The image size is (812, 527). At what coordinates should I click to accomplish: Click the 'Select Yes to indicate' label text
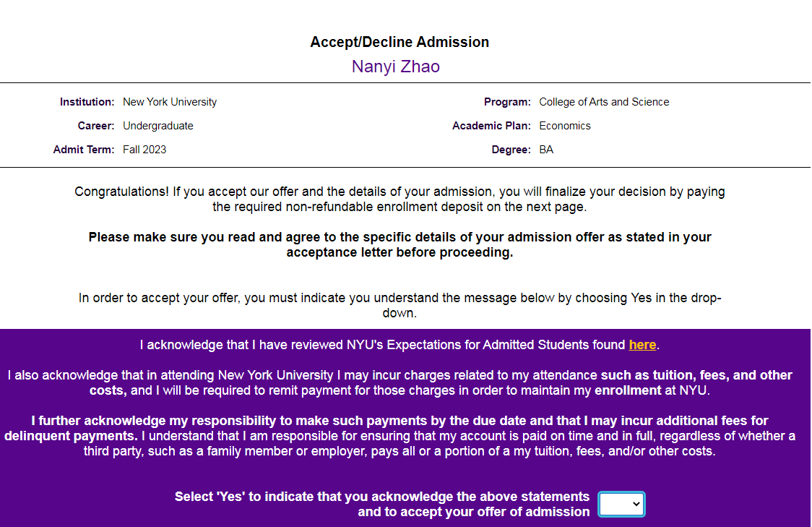click(382, 504)
